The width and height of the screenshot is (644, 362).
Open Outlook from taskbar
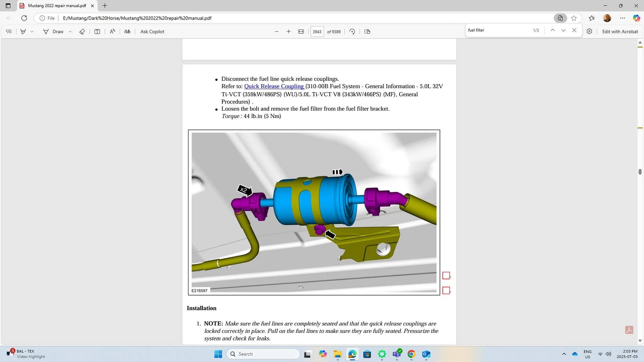point(426,354)
